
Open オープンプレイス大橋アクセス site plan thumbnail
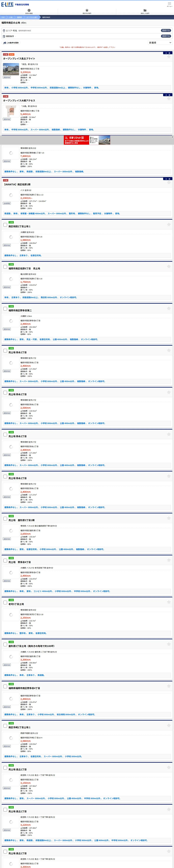(x=11, y=111)
